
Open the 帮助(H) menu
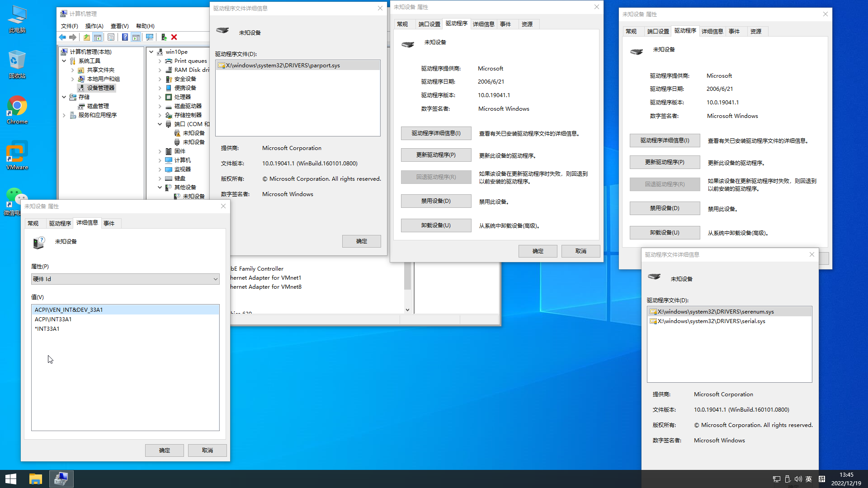click(x=145, y=26)
